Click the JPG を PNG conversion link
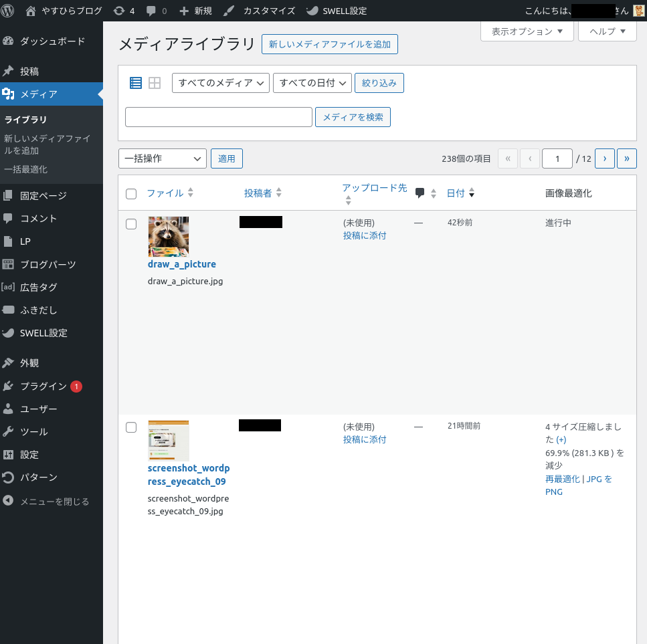This screenshot has width=647, height=644. 579,486
